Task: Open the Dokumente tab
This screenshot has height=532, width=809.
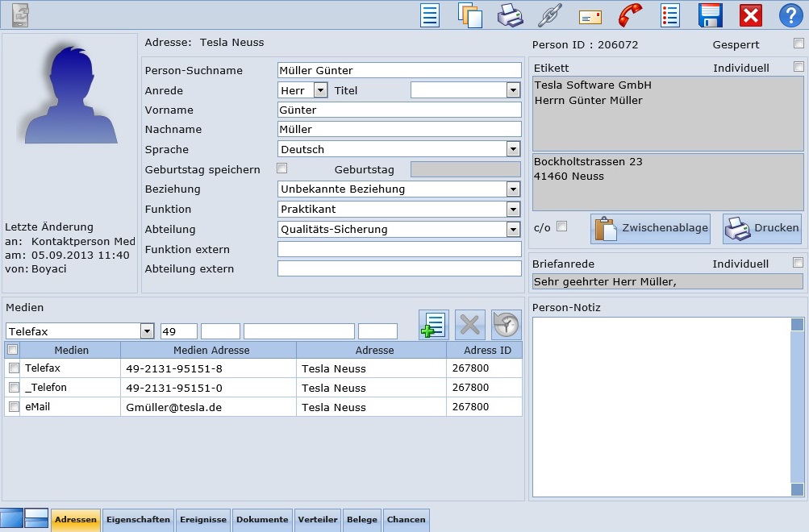Action: point(262,520)
